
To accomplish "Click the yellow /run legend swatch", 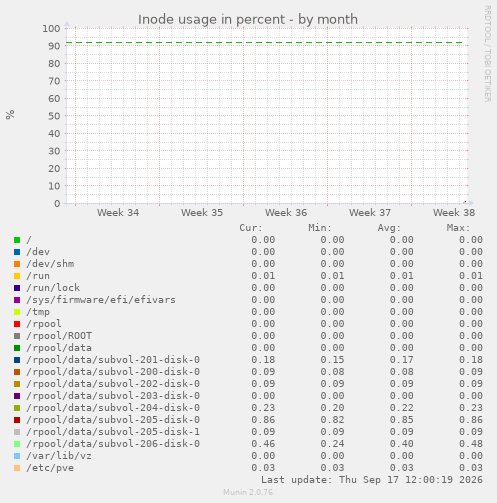I will 17,276.
